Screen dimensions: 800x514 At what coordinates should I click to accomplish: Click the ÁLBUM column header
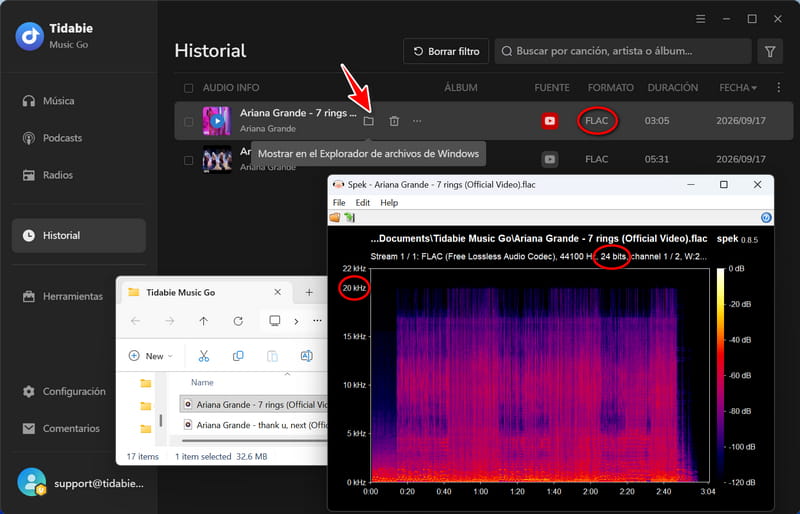[461, 88]
